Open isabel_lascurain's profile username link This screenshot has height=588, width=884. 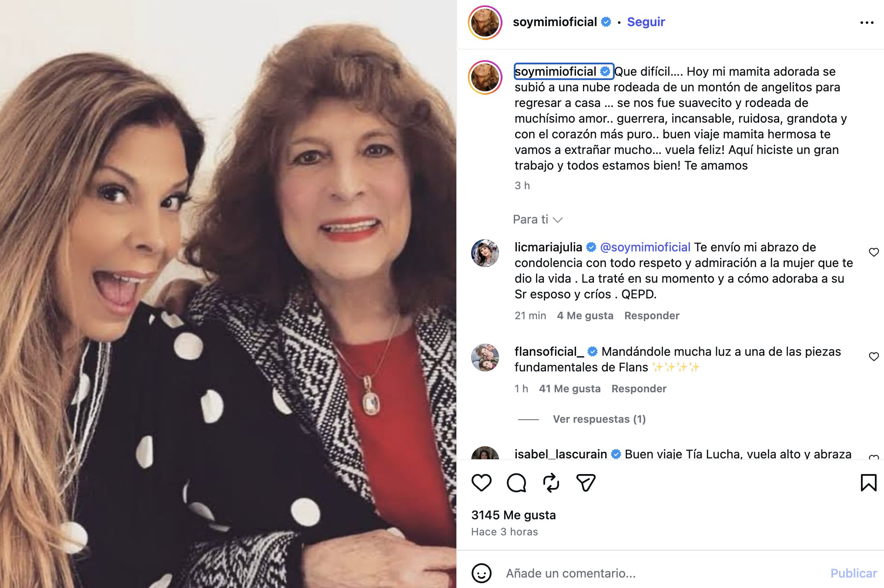[560, 454]
